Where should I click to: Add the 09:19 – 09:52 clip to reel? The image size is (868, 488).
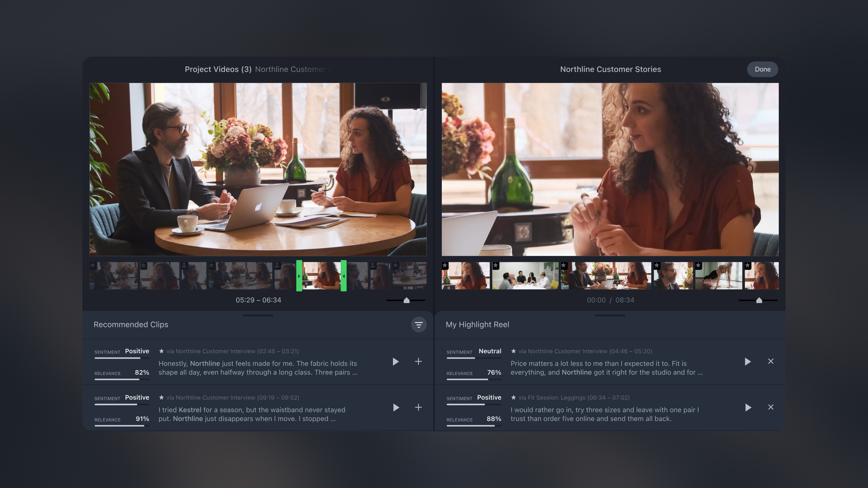(418, 407)
